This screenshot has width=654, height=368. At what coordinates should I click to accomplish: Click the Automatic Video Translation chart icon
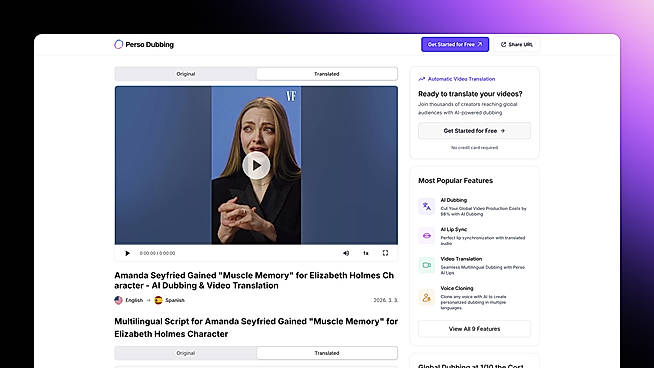(x=422, y=79)
